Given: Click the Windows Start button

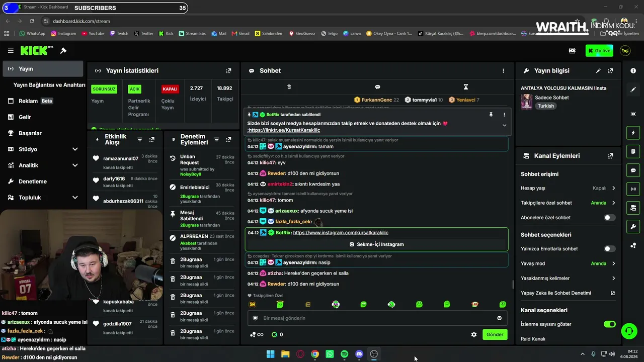Looking at the screenshot, I should (270, 354).
